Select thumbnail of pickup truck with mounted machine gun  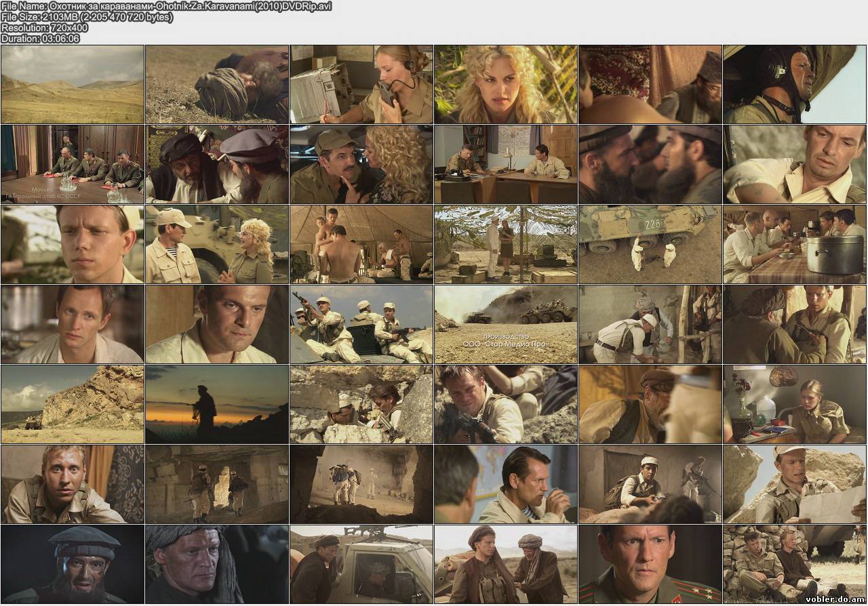click(x=361, y=565)
